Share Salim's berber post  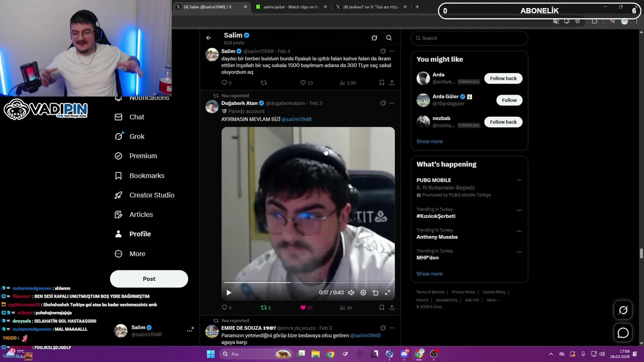click(392, 82)
